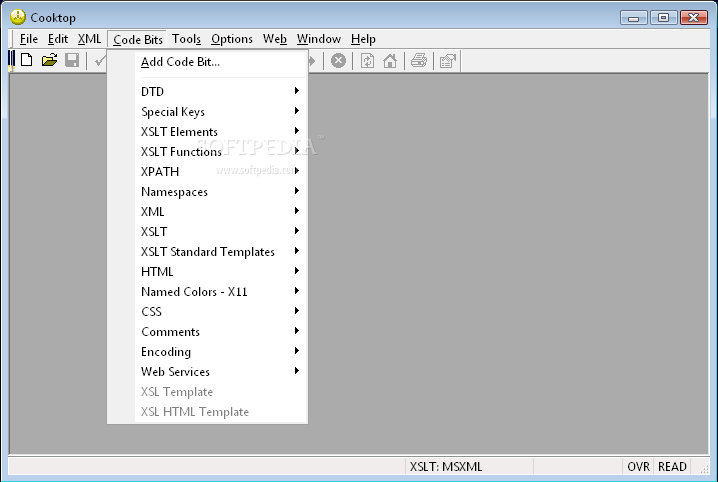The height and width of the screenshot is (482, 718).
Task: Click the OVR status bar indicator
Action: click(638, 466)
